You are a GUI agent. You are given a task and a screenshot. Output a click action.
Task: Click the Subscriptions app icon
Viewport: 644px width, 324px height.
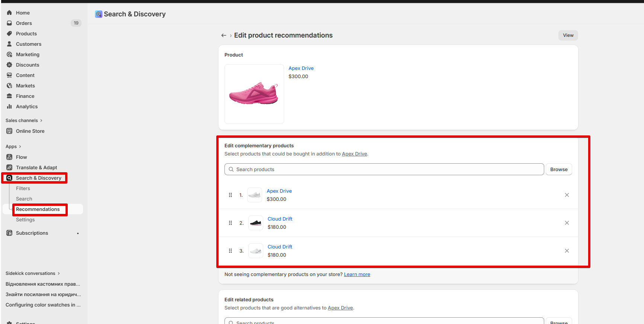tap(9, 233)
